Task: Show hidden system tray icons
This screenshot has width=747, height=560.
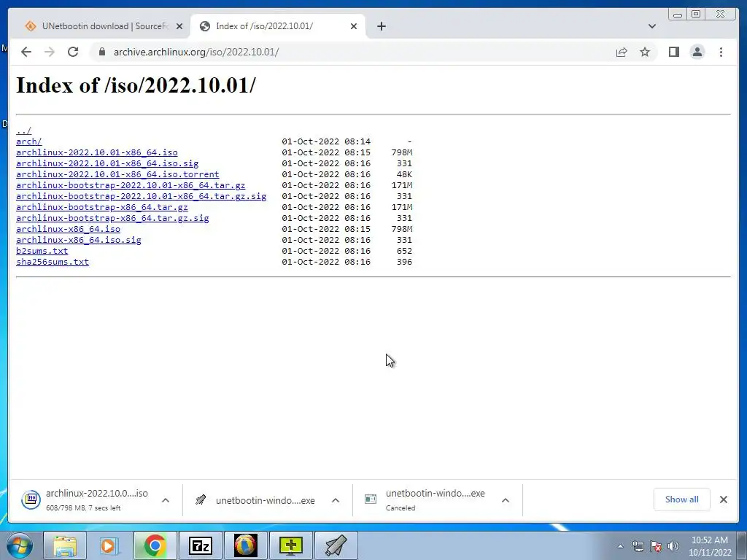Action: point(620,546)
